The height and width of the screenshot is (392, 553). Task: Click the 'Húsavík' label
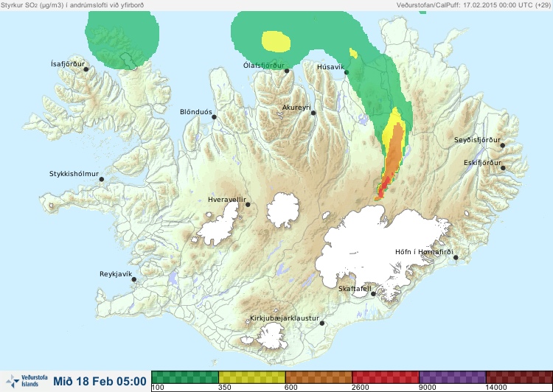tap(330, 67)
